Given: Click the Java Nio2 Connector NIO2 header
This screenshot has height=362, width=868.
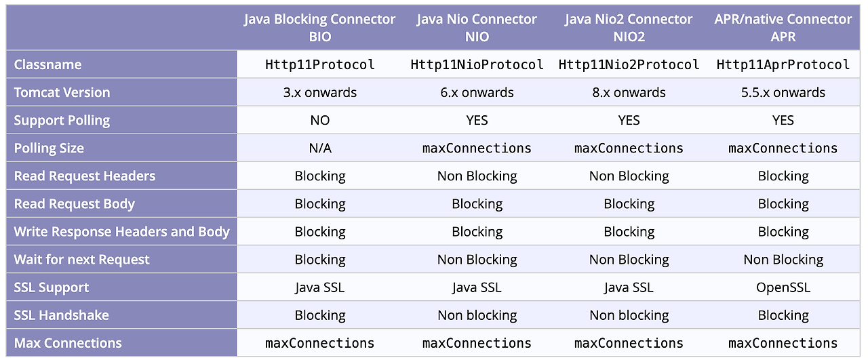Looking at the screenshot, I should pyautogui.click(x=629, y=28).
